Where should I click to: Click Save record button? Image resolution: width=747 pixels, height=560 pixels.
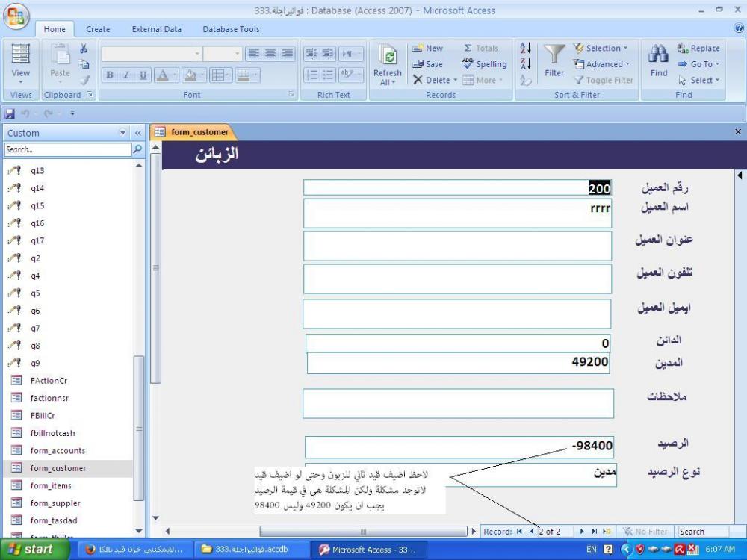[x=428, y=63]
